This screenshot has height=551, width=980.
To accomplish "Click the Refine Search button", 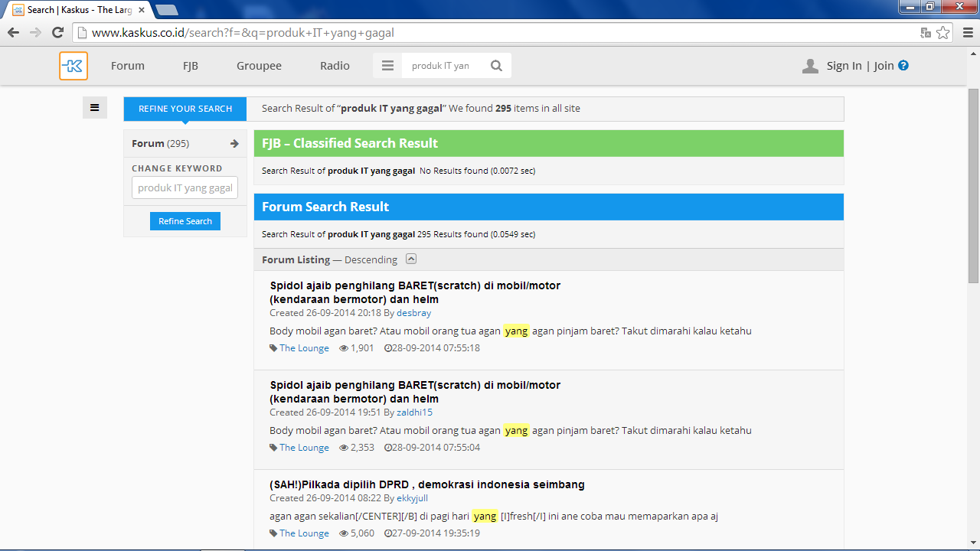I will [185, 221].
